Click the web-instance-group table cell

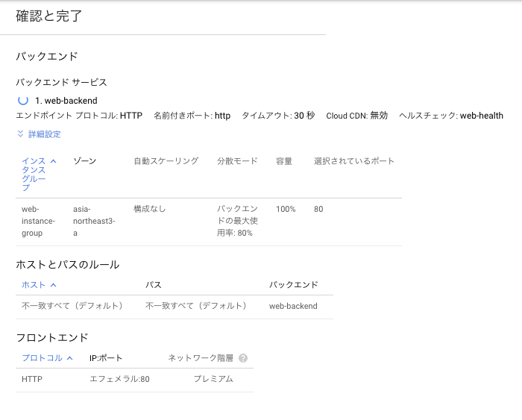click(x=38, y=221)
